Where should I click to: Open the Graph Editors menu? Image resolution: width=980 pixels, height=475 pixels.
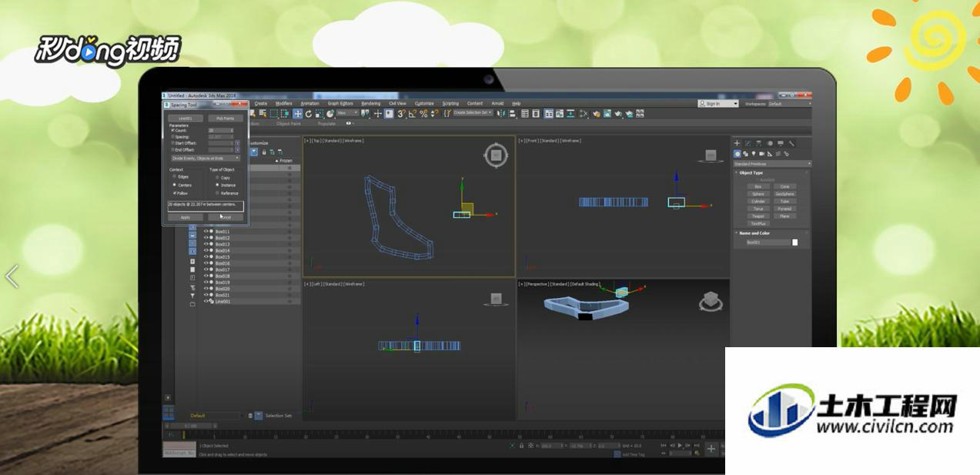tap(340, 103)
